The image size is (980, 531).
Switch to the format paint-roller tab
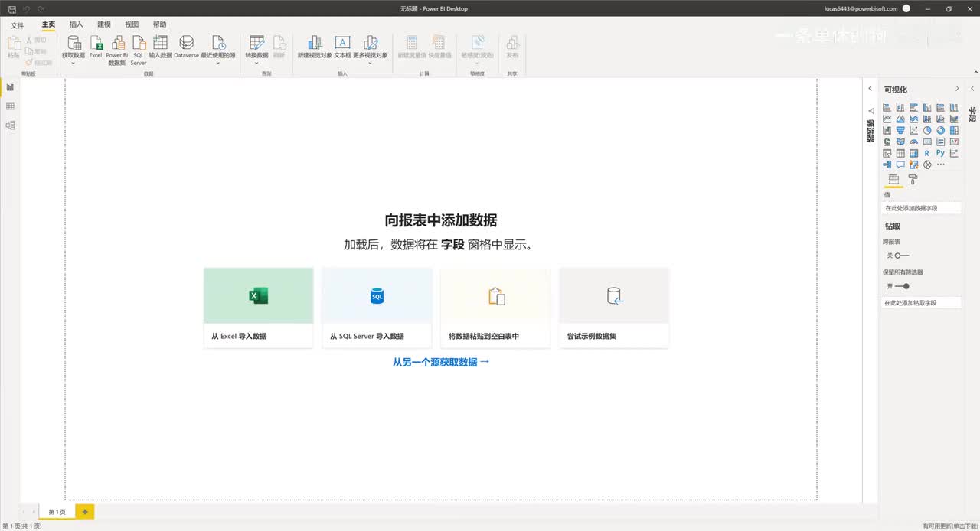(x=913, y=180)
